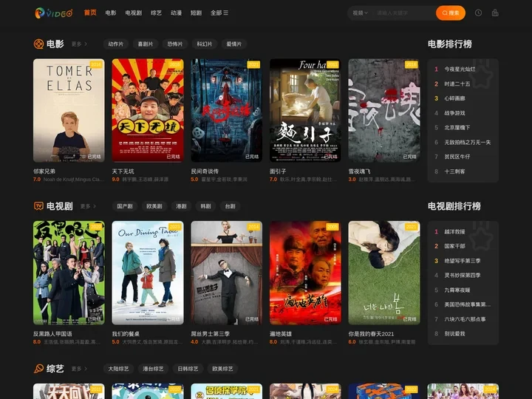The width and height of the screenshot is (532, 399).
Task: Expand the 全部 categories menu
Action: tap(219, 13)
